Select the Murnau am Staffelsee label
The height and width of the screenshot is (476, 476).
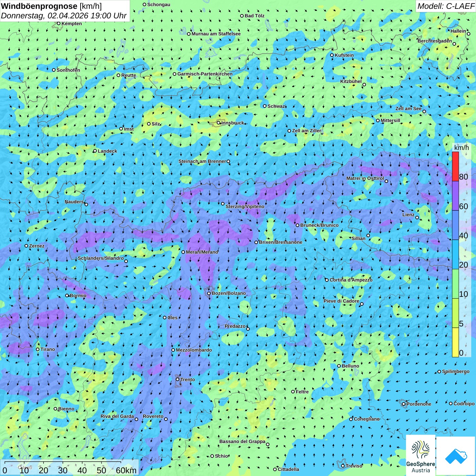216,34
